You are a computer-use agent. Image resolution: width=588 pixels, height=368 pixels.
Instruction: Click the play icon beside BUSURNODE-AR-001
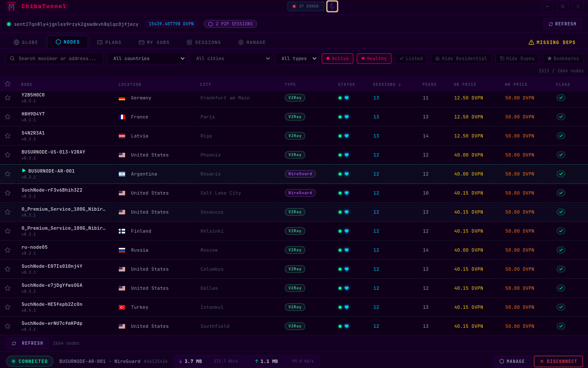24,170
